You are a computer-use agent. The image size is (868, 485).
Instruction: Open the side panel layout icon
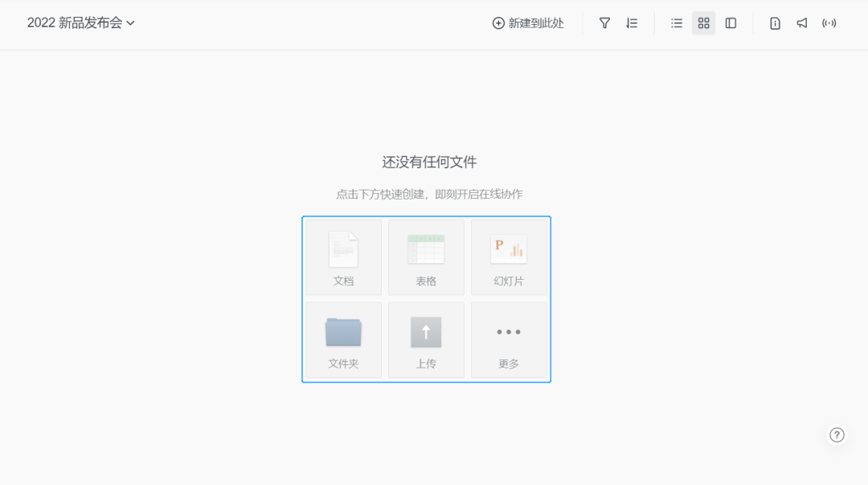click(x=730, y=23)
